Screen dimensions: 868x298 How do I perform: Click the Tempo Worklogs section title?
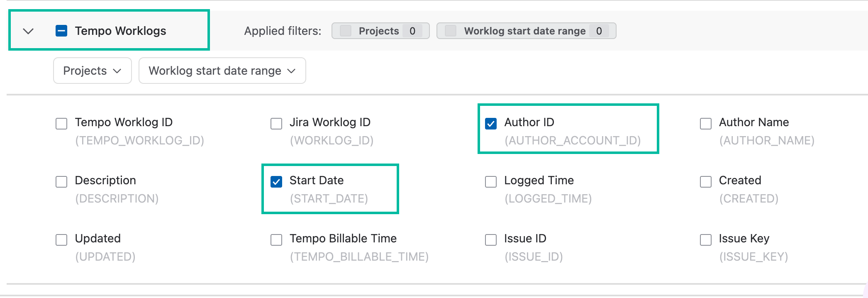coord(120,31)
